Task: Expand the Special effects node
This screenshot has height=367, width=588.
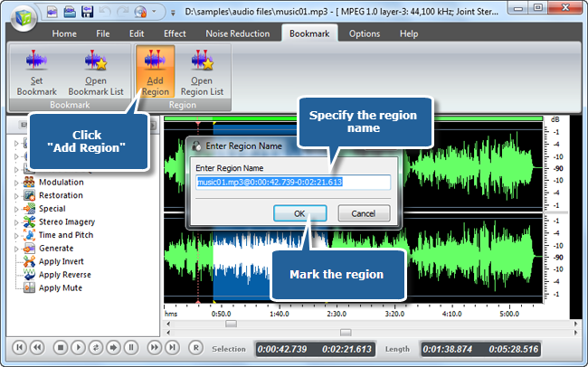Action: point(16,209)
